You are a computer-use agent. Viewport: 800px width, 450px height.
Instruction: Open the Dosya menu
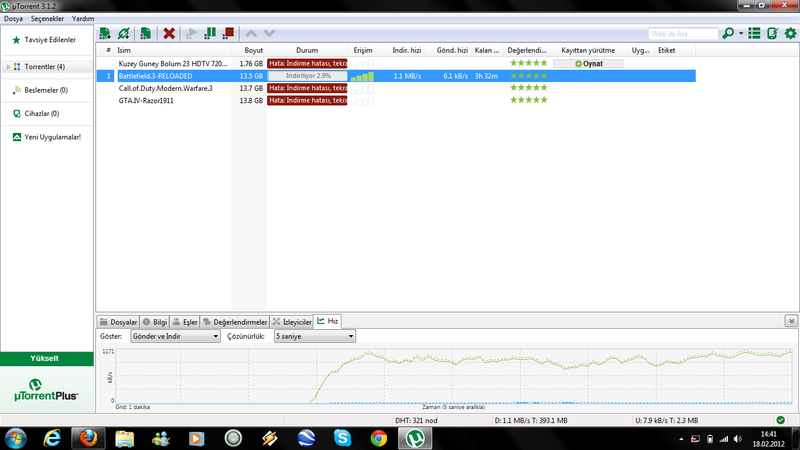coord(13,18)
